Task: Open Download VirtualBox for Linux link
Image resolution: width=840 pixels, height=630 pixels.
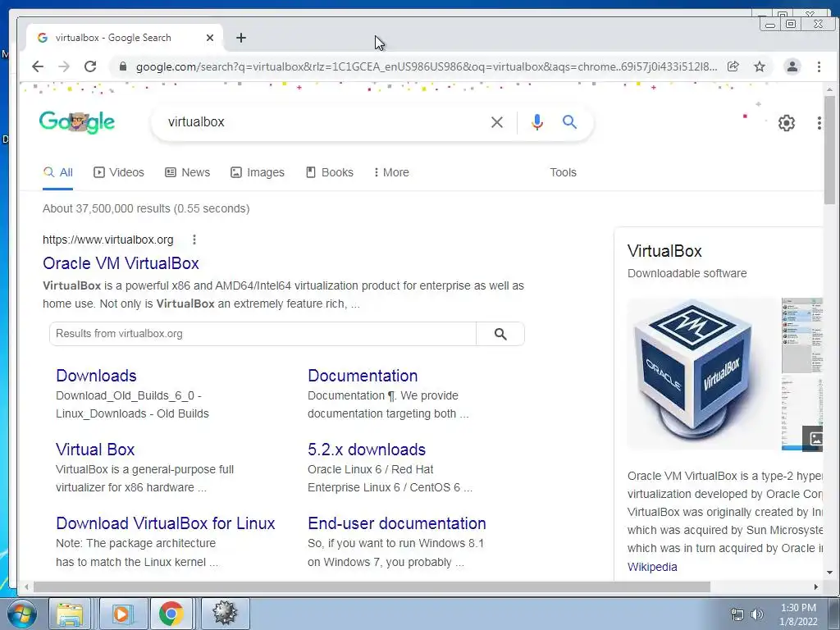Action: [166, 523]
